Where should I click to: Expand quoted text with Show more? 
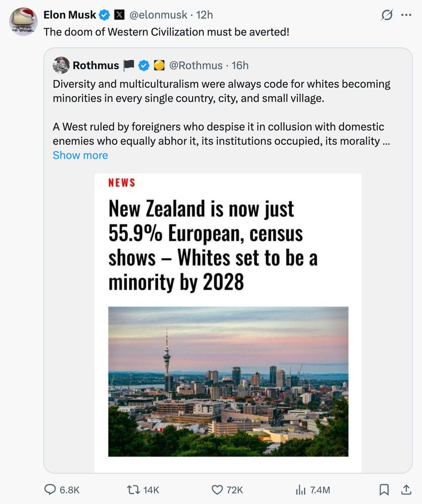tap(80, 155)
